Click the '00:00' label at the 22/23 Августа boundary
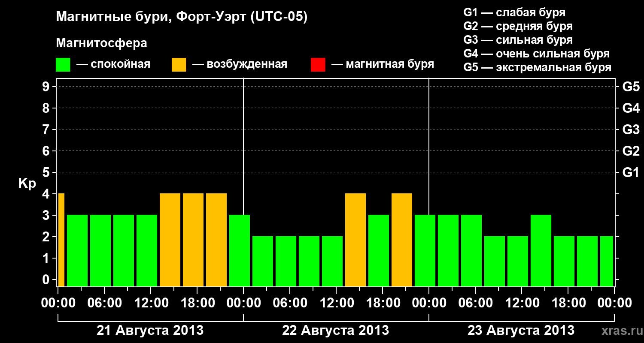644x343 pixels. (x=429, y=303)
